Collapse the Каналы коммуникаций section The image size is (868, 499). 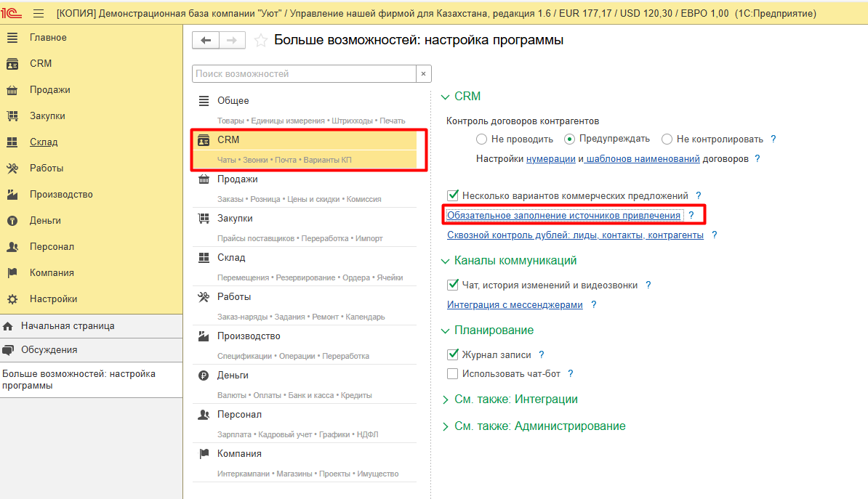[446, 261]
